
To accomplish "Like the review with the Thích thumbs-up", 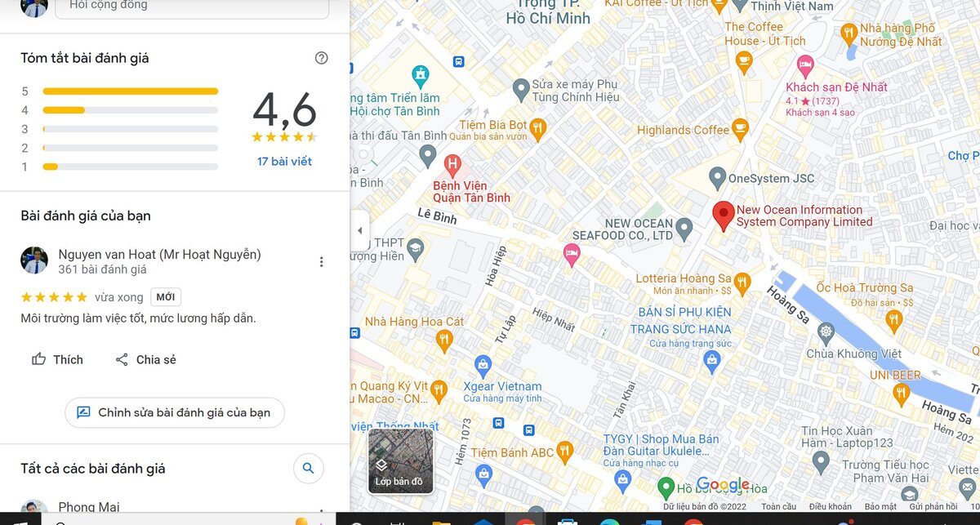I will click(x=57, y=359).
